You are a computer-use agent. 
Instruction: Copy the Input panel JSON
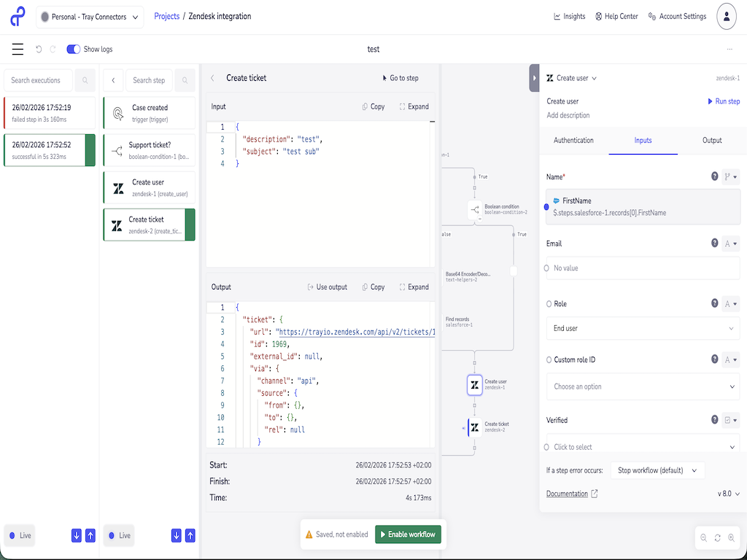click(x=373, y=106)
